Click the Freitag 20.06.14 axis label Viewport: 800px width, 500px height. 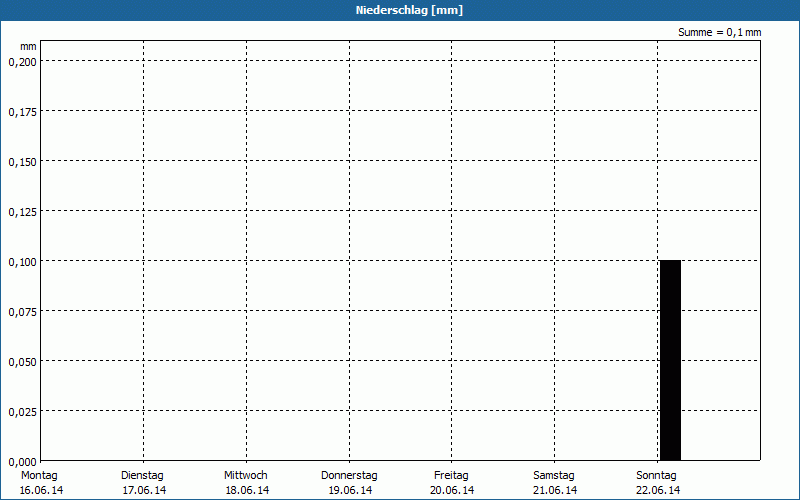click(451, 482)
